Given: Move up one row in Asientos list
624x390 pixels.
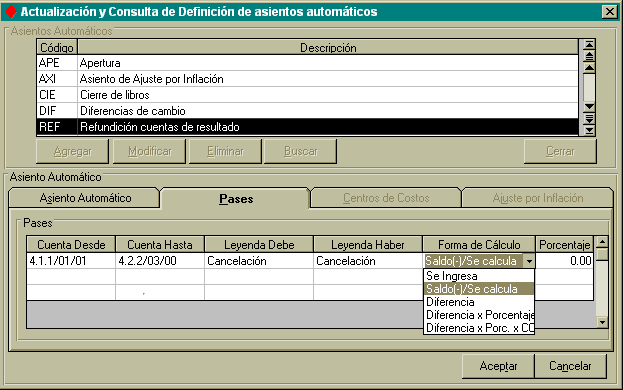Looking at the screenshot, I should (x=589, y=67).
